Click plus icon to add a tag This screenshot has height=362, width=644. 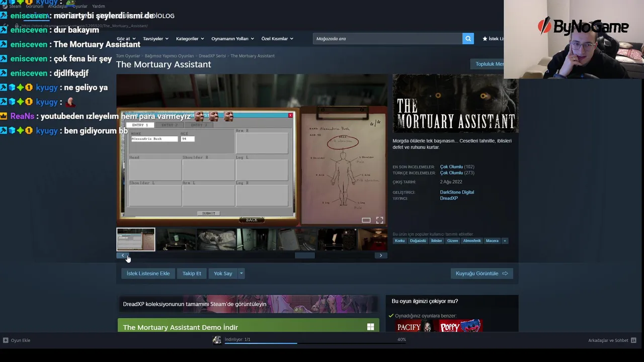(x=505, y=241)
